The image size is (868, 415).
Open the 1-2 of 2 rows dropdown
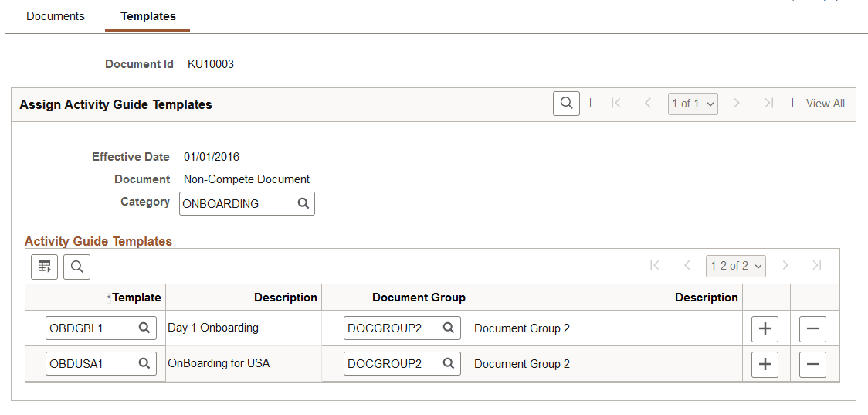(x=735, y=266)
